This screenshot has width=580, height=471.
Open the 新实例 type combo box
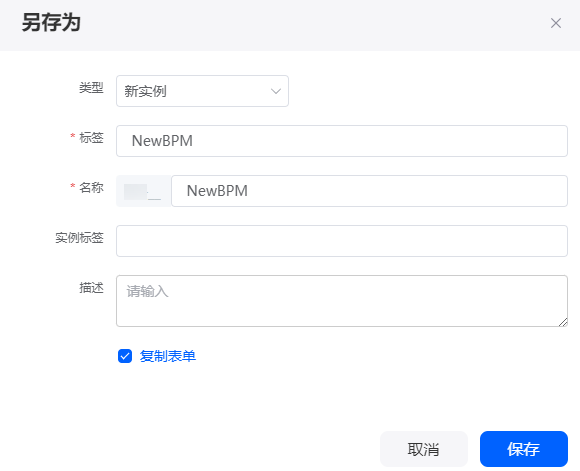pyautogui.click(x=202, y=91)
